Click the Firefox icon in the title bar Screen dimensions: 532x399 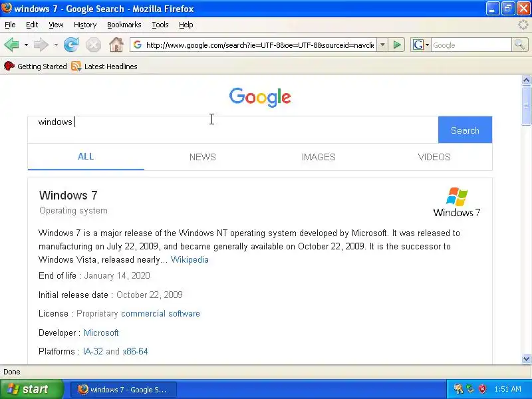point(6,8)
